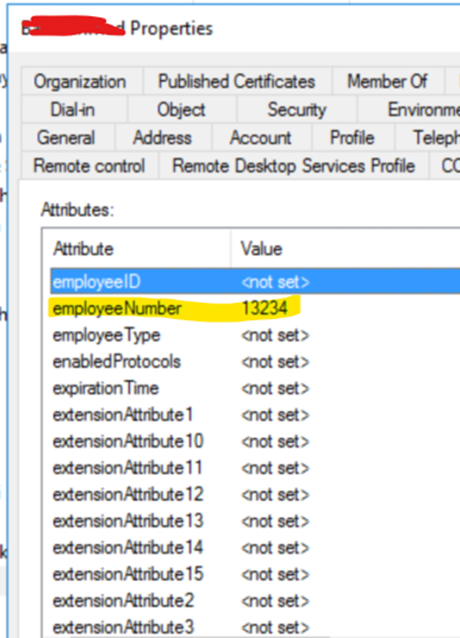
Task: Open the Remote control tab
Action: click(89, 166)
